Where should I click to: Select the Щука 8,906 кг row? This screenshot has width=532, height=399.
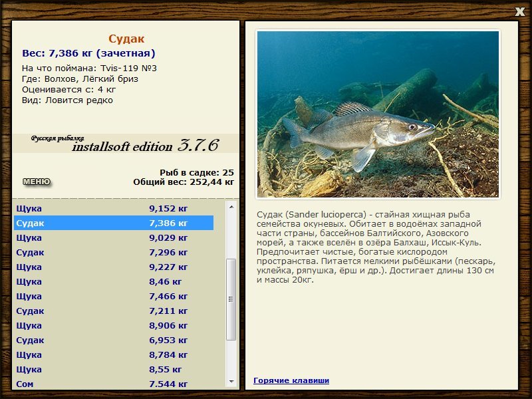point(114,325)
